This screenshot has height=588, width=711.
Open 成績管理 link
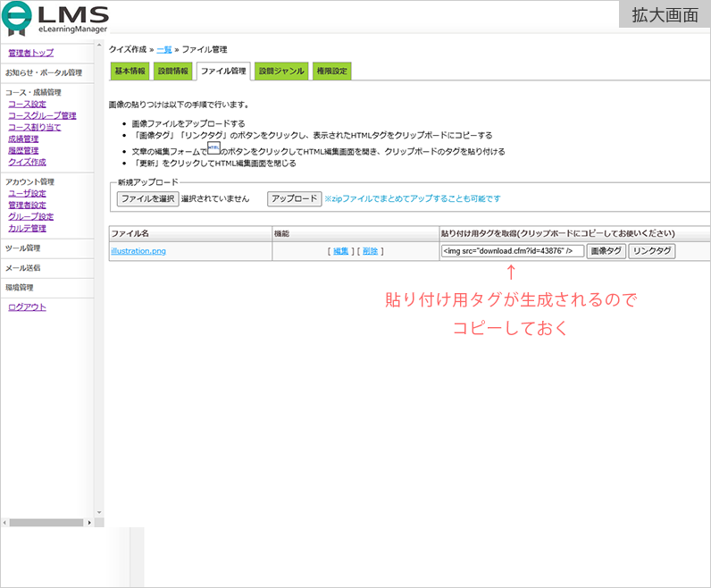point(23,139)
